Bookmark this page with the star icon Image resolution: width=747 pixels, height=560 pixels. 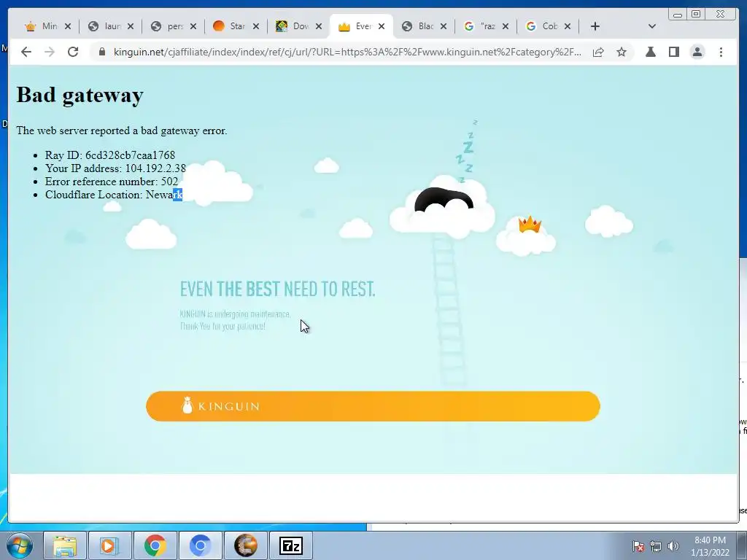pyautogui.click(x=622, y=52)
